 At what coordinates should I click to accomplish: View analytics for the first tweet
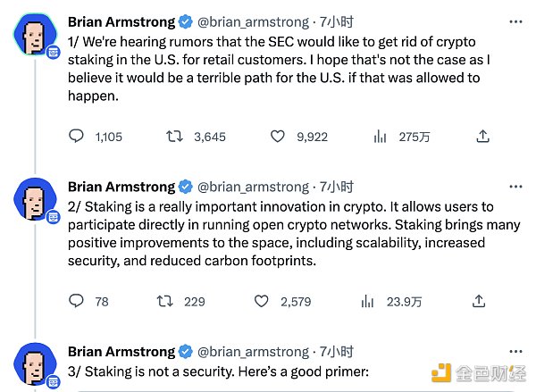(380, 136)
